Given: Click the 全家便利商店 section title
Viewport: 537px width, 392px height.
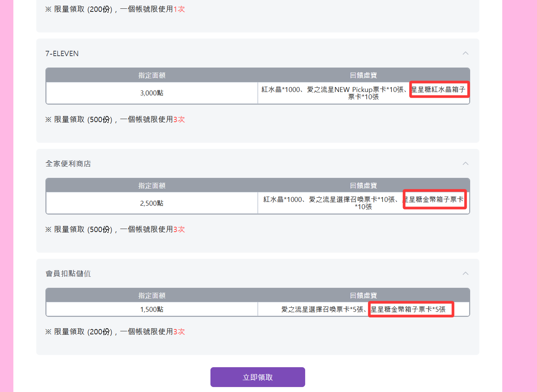Looking at the screenshot, I should pyautogui.click(x=68, y=164).
